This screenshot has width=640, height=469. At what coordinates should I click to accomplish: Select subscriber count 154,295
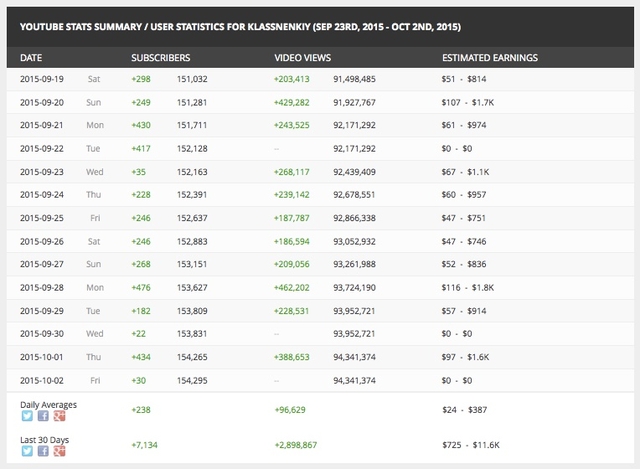[192, 380]
